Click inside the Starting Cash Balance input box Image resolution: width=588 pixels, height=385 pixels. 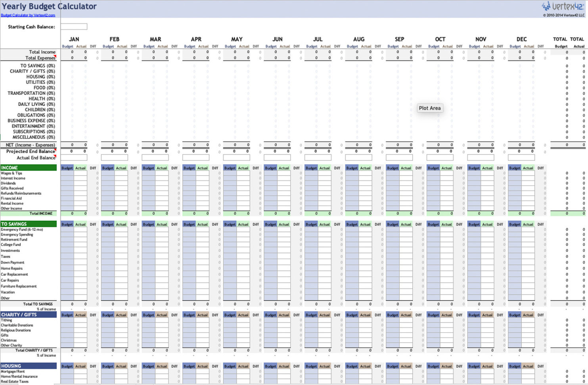tap(74, 27)
